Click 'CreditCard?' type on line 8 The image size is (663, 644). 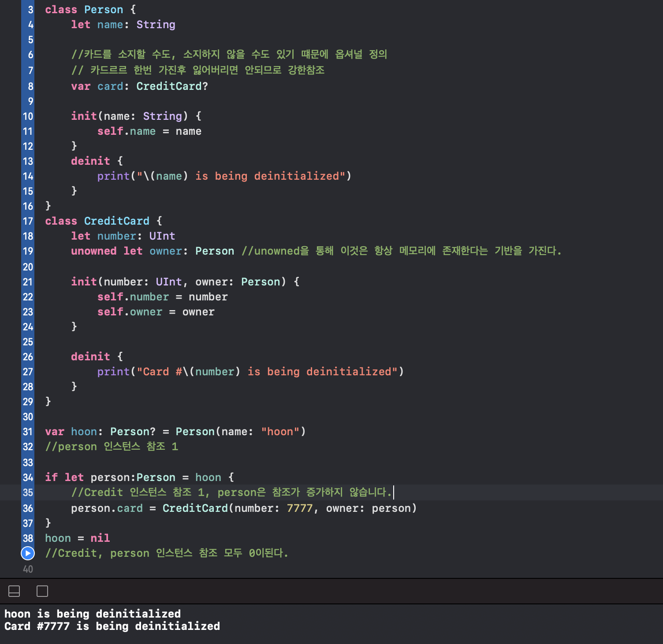tap(172, 86)
